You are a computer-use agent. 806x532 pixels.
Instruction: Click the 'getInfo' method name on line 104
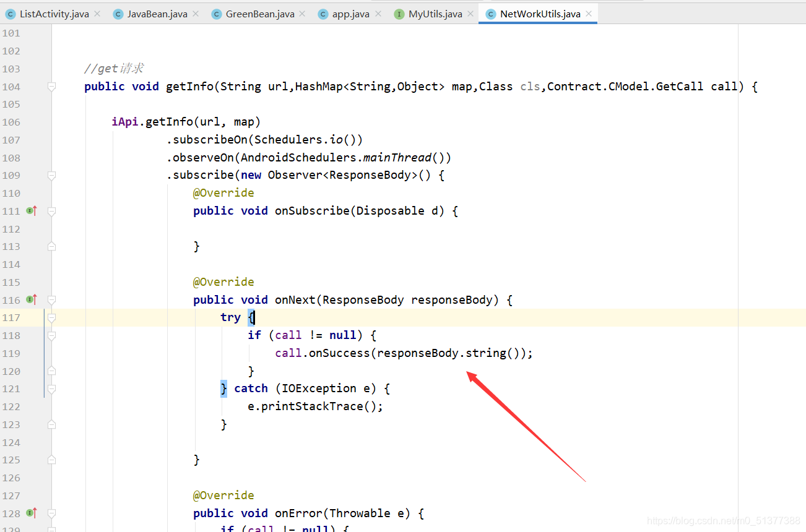(189, 87)
